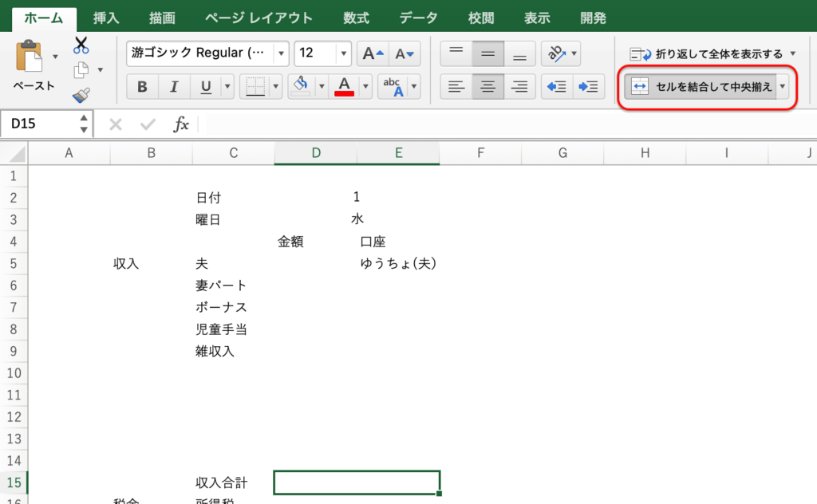Click the decrease indent icon

[x=556, y=87]
